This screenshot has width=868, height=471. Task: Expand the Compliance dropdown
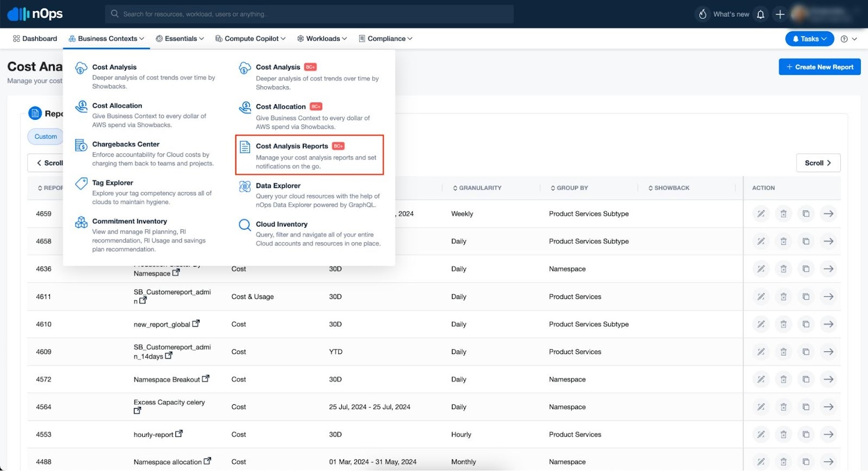(385, 38)
